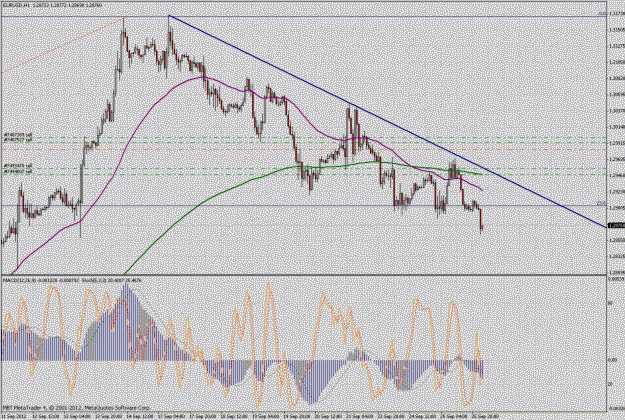Click the 17 Sep 20:00 time label

click(x=203, y=416)
